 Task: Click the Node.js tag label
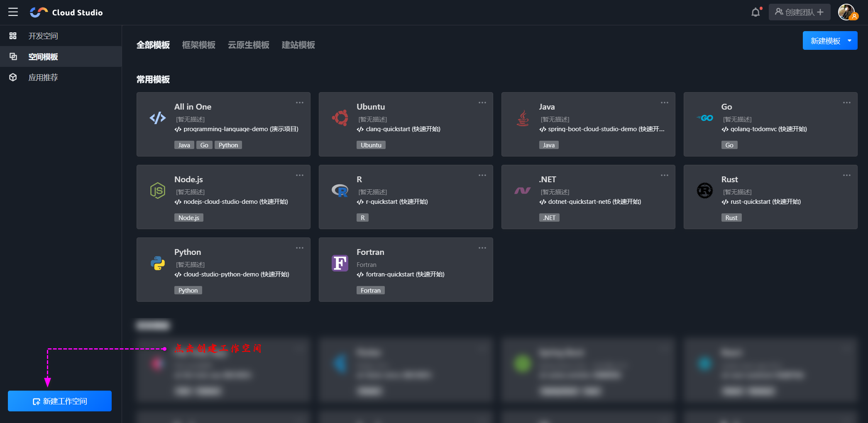click(189, 218)
